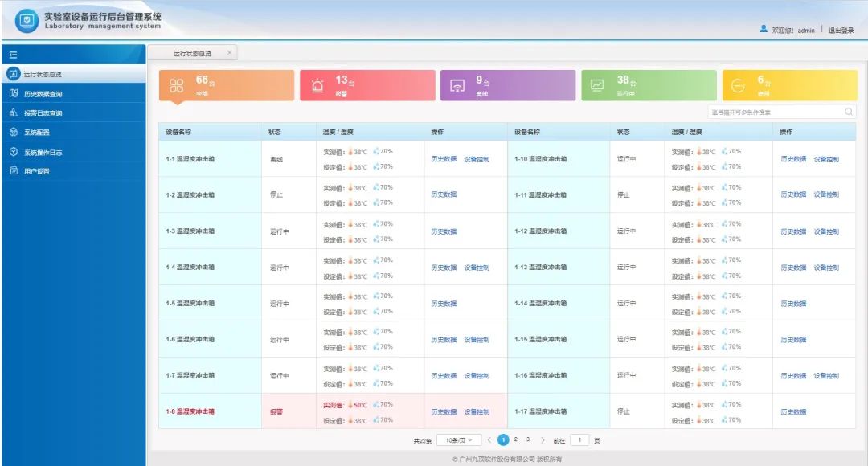The image size is (868, 466).
Task: Click the search magnifier icon
Action: pos(849,112)
